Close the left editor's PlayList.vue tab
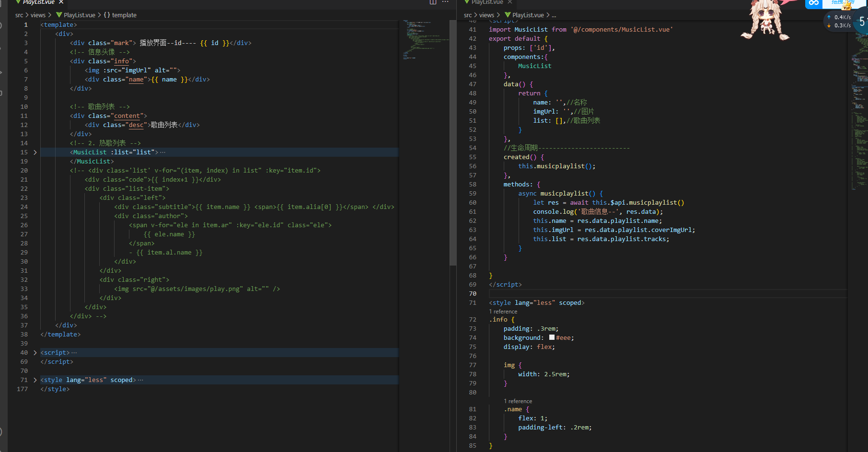The height and width of the screenshot is (452, 868). (61, 2)
